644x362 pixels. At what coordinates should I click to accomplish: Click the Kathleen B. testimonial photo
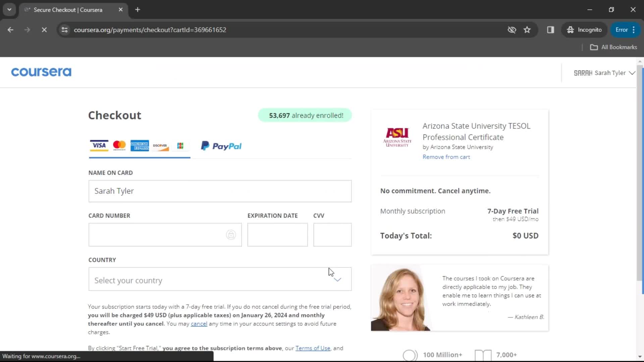point(400,298)
